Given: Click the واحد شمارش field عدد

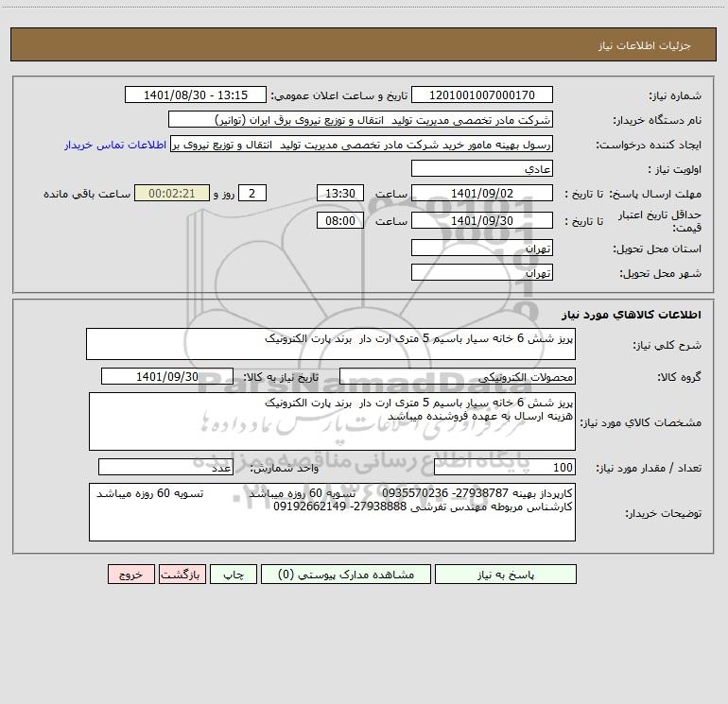Looking at the screenshot, I should [165, 467].
